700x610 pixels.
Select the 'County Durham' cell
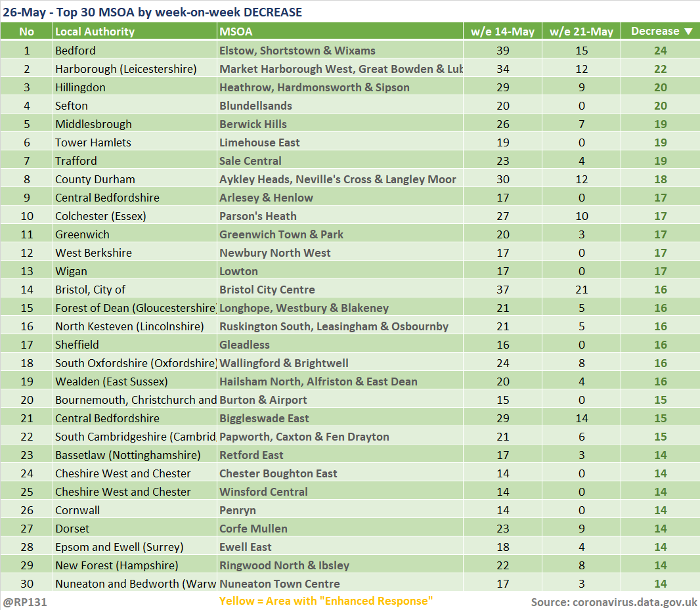pos(135,179)
